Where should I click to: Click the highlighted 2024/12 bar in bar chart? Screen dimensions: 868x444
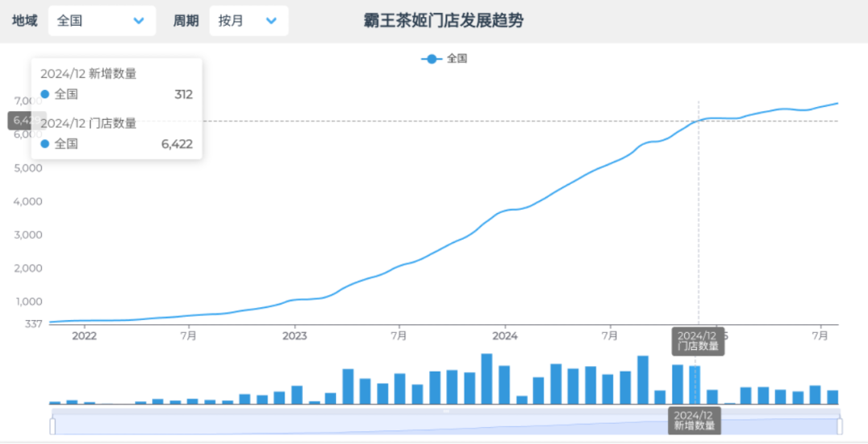tap(694, 384)
